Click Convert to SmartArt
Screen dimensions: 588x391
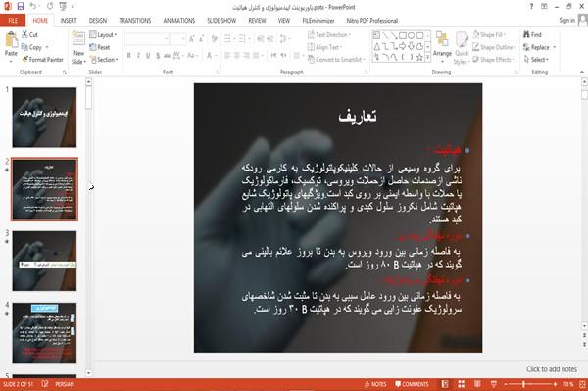336,59
